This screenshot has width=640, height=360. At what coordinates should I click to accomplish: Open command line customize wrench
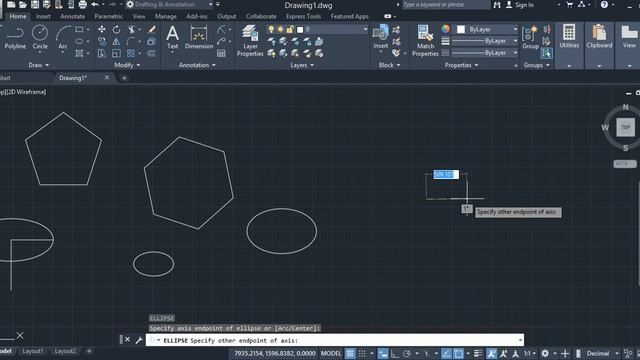(139, 340)
